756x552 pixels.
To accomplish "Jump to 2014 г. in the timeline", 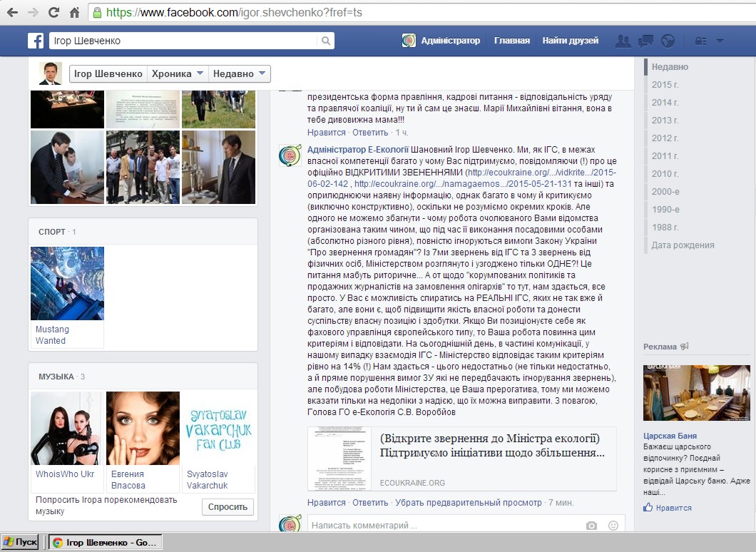I will pyautogui.click(x=665, y=102).
